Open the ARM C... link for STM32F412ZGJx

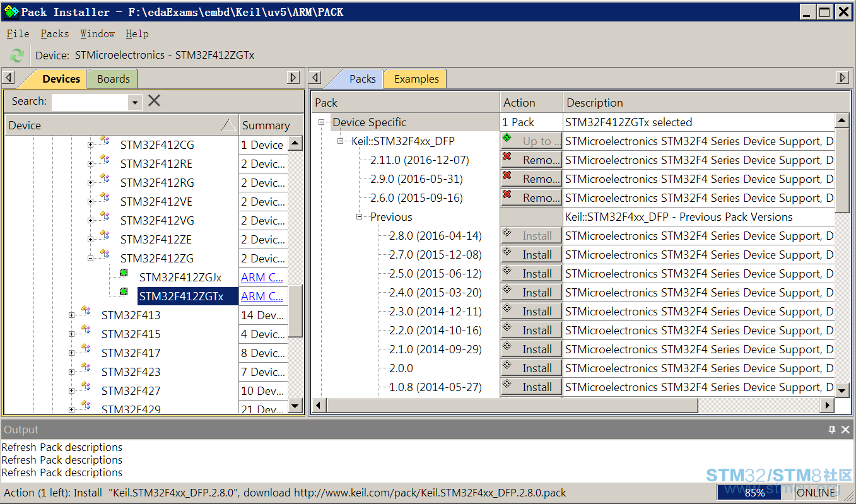coord(262,277)
